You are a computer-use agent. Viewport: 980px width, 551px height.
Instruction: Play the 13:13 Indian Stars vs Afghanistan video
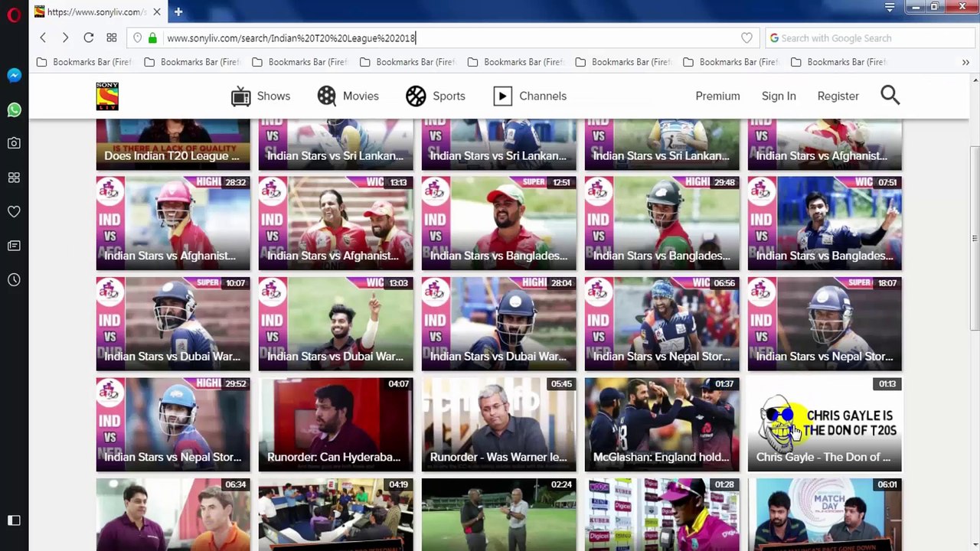[x=335, y=223]
